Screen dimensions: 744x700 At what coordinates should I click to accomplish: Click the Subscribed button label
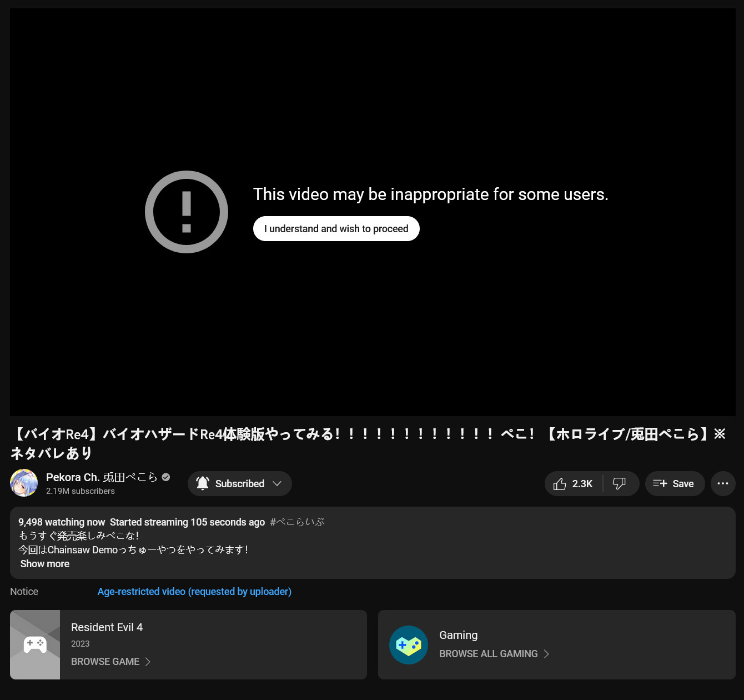pos(240,484)
